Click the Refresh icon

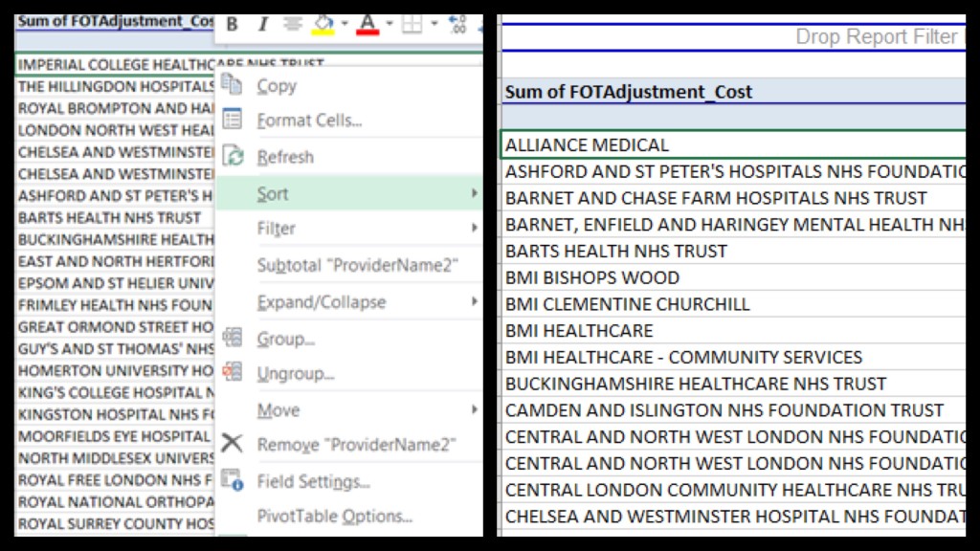pyautogui.click(x=234, y=156)
